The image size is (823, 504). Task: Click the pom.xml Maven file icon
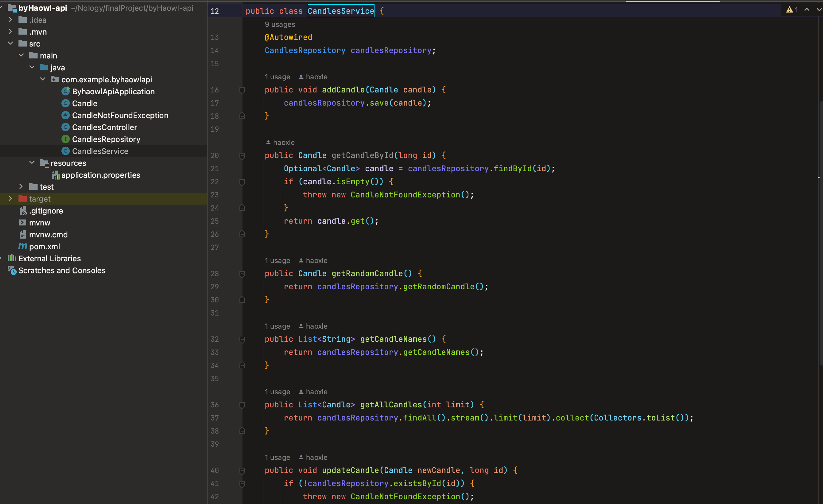pos(22,247)
